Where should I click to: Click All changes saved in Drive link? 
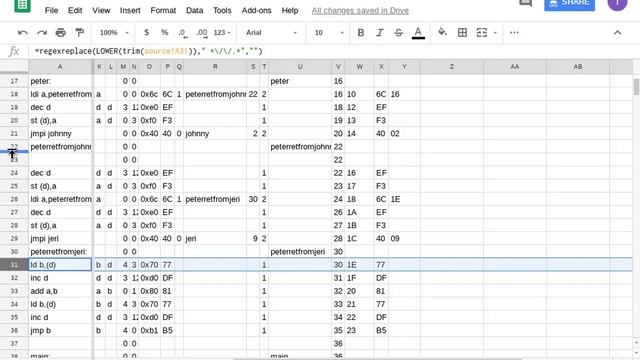click(360, 11)
